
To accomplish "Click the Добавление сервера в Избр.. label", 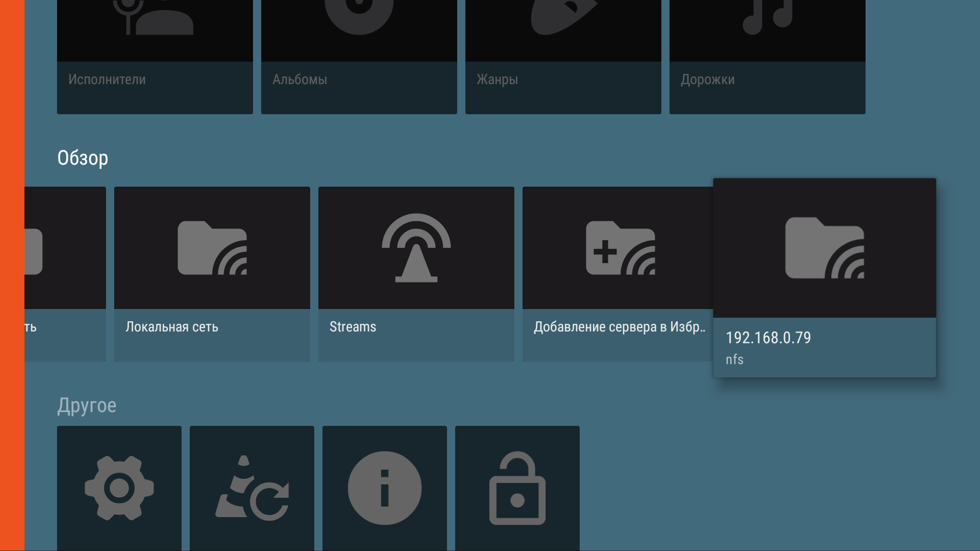I will click(x=619, y=327).
